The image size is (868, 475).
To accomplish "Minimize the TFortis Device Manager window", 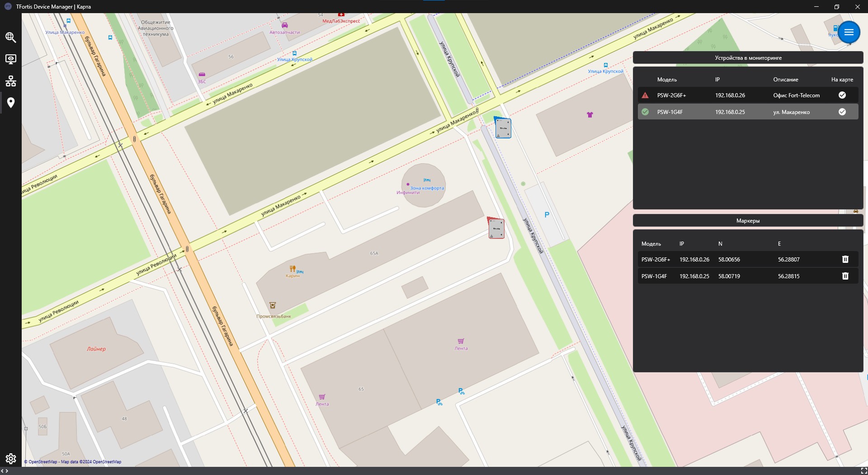I will pos(816,6).
